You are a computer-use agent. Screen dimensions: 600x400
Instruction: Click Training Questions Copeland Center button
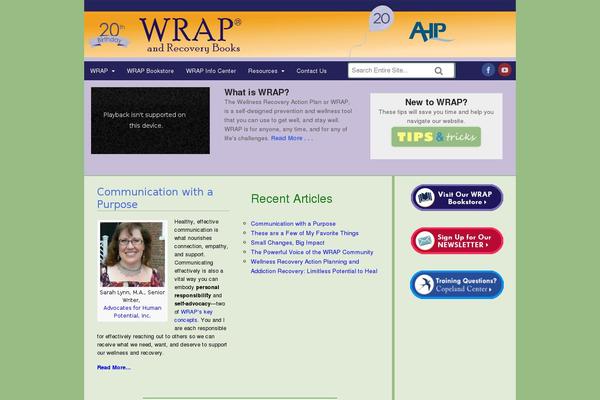point(457,284)
